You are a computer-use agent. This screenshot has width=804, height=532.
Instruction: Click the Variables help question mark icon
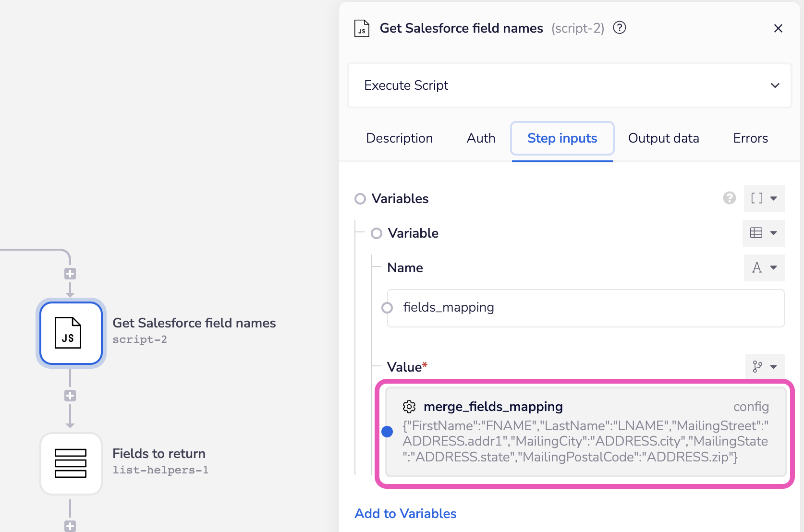(x=729, y=198)
